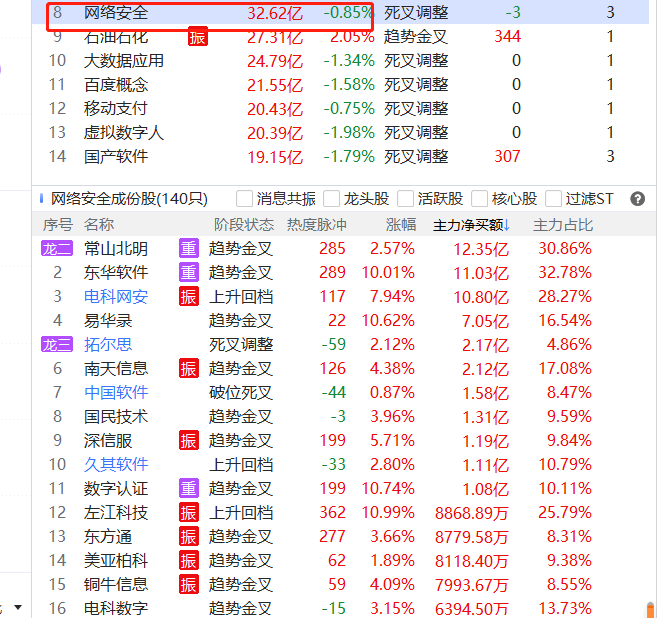Click the 龙二 badge beside 常山北明
Screen dimensions: 657x618
click(57, 249)
